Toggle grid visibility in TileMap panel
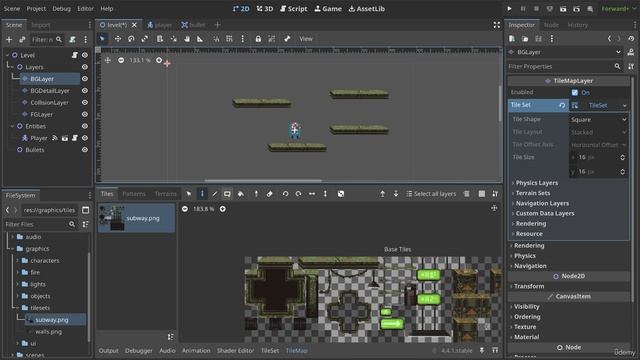The width and height of the screenshot is (640, 360). point(482,194)
